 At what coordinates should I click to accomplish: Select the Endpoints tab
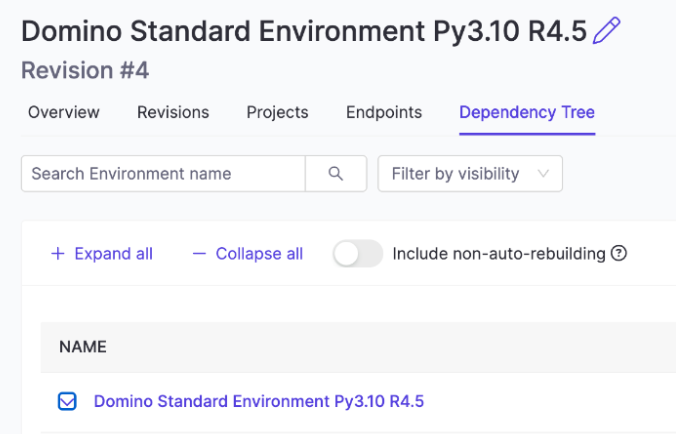pyautogui.click(x=384, y=112)
